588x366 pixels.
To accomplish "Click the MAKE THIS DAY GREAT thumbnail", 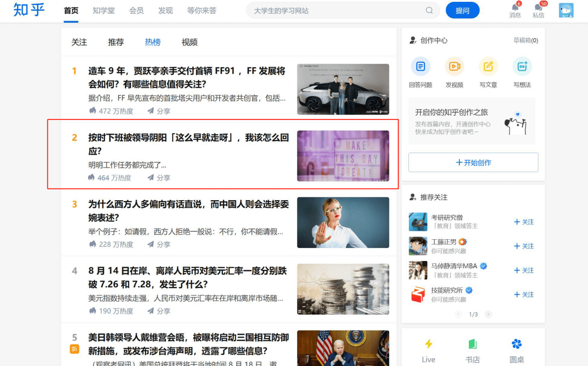I will point(343,156).
